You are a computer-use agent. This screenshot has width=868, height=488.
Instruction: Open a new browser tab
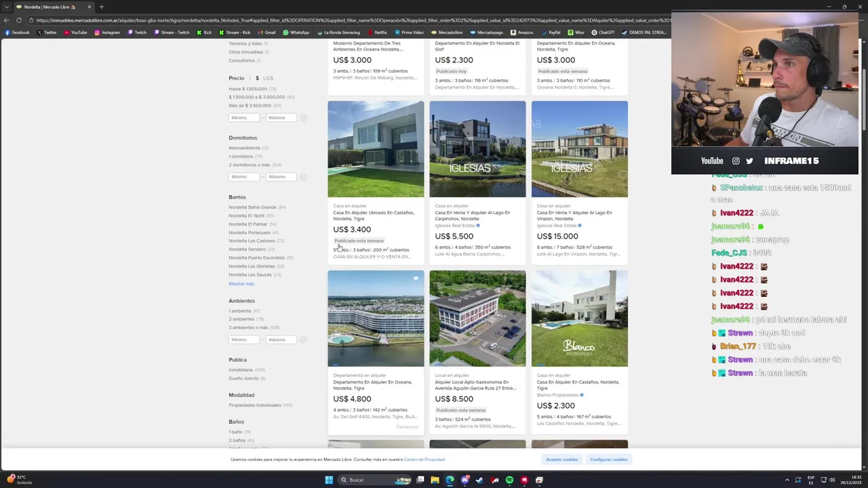pos(102,7)
